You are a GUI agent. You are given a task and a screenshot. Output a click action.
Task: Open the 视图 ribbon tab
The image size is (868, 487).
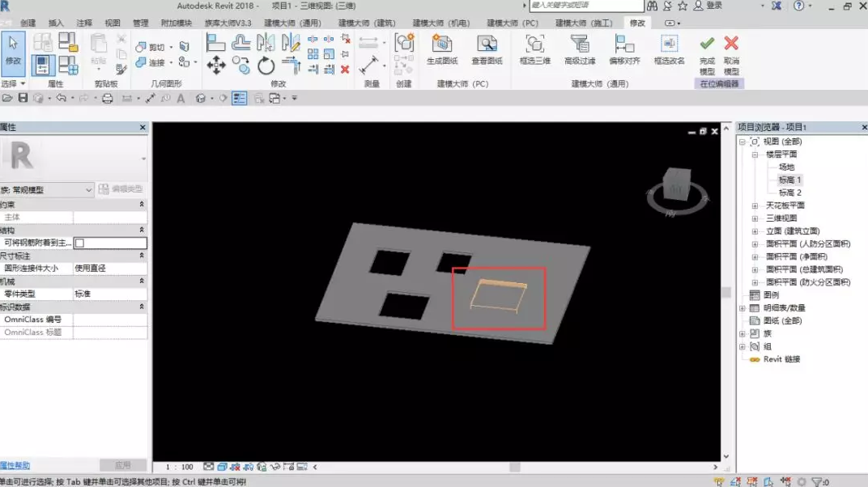coord(113,23)
